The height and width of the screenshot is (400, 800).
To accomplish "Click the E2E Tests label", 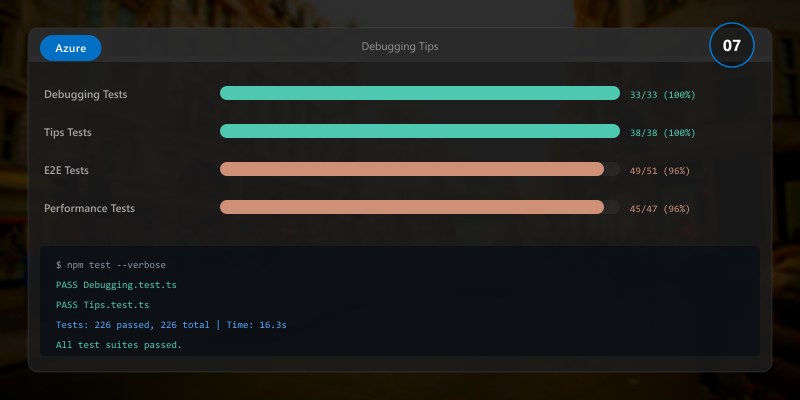I will (x=66, y=170).
